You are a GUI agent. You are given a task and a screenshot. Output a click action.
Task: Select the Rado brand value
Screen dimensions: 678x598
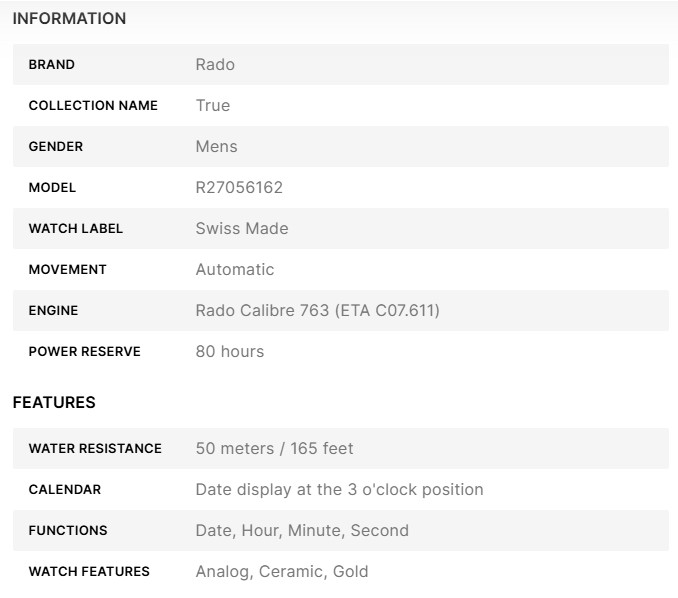(x=215, y=64)
